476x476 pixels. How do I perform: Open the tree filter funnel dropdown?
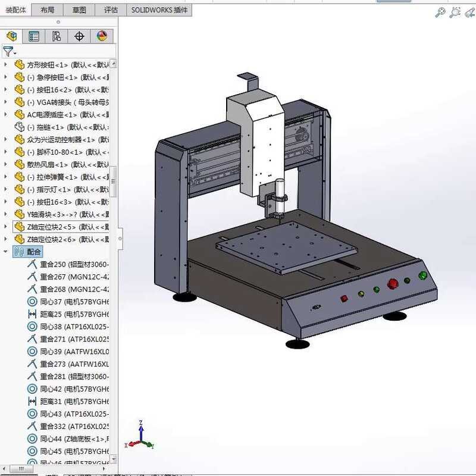[10, 52]
